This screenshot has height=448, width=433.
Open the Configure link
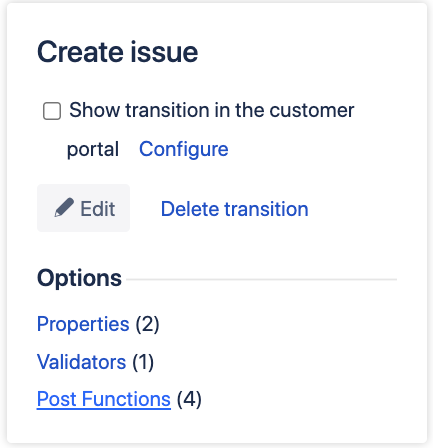point(184,149)
